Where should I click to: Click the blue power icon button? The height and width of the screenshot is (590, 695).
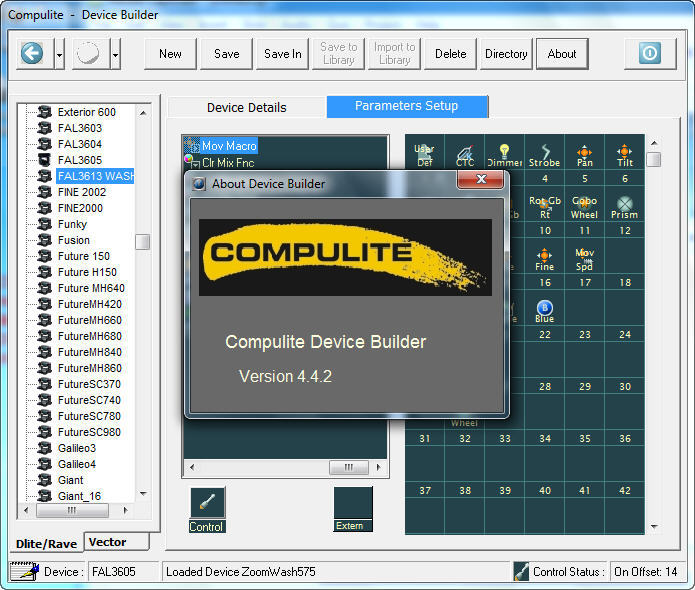tap(650, 54)
